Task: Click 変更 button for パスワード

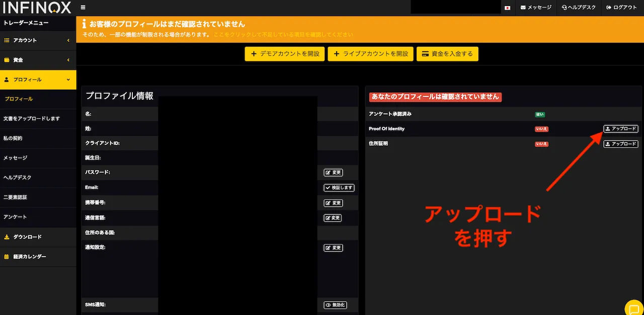Action: tap(333, 173)
